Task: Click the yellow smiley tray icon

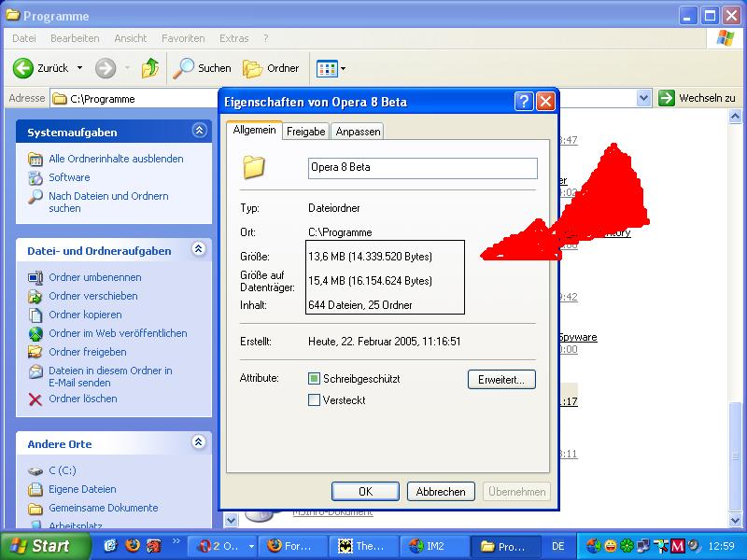Action: [x=611, y=546]
